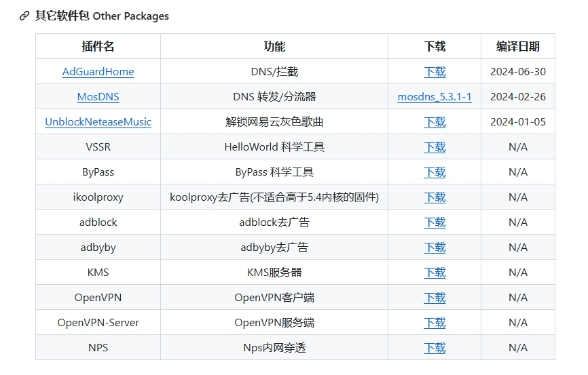This screenshot has width=588, height=375.
Task: Open the UnblockNeteaseMusic plugin link
Action: (x=98, y=122)
